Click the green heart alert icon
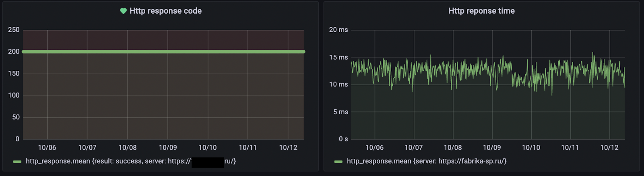This screenshot has height=176, width=644. coord(124,11)
